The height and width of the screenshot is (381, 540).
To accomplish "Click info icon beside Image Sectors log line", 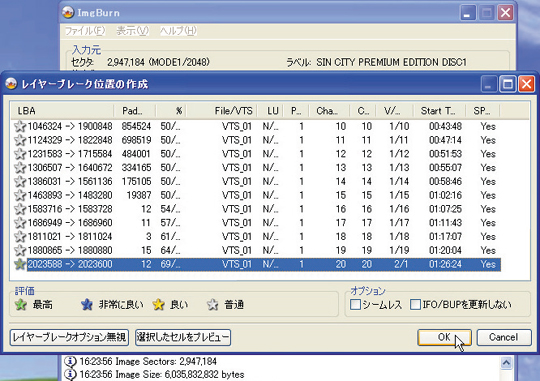I will [x=70, y=361].
